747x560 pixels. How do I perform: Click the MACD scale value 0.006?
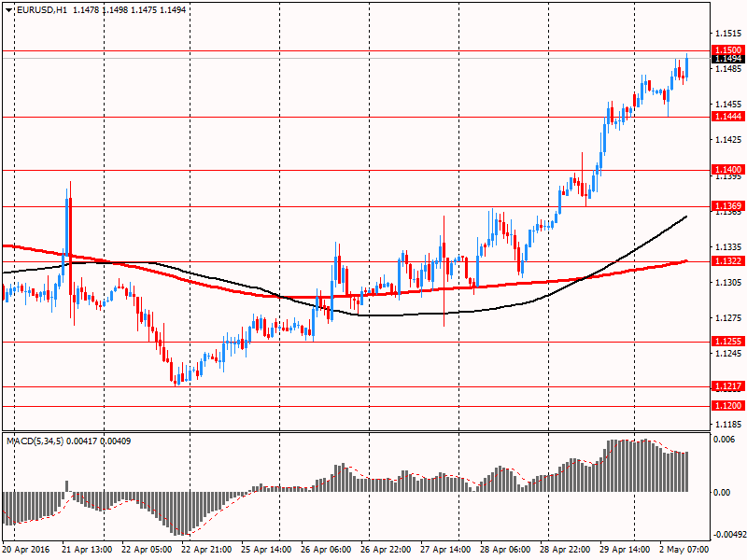click(x=725, y=439)
